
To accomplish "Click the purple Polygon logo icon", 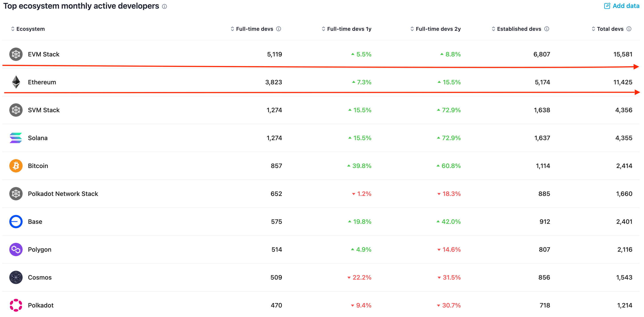I will tap(16, 249).
